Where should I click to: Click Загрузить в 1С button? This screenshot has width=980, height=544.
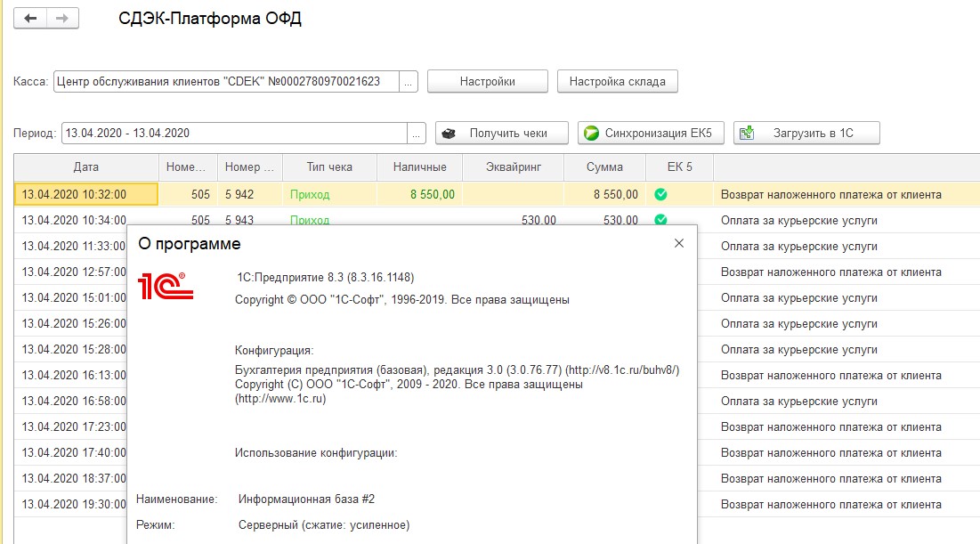pyautogui.click(x=806, y=134)
